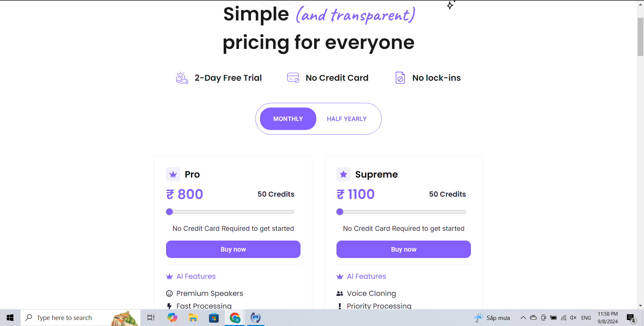Show hidden system tray icons

pyautogui.click(x=523, y=318)
